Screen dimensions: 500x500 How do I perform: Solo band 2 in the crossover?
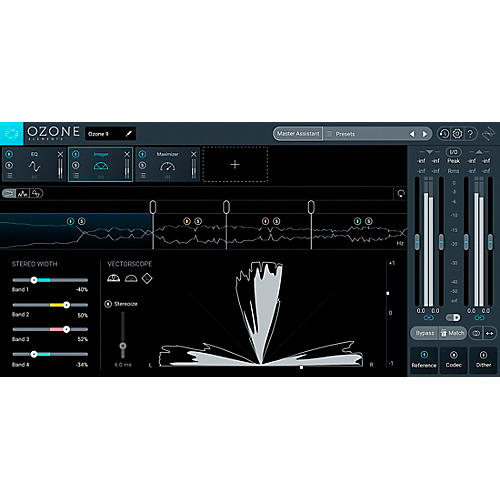(198, 221)
